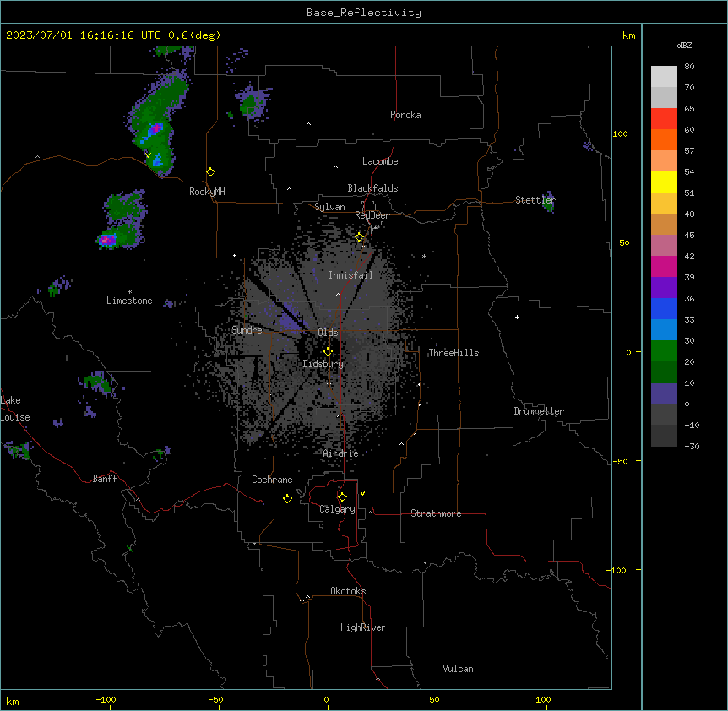
Task: Click the Base_Reflectivity title
Action: coord(364,13)
